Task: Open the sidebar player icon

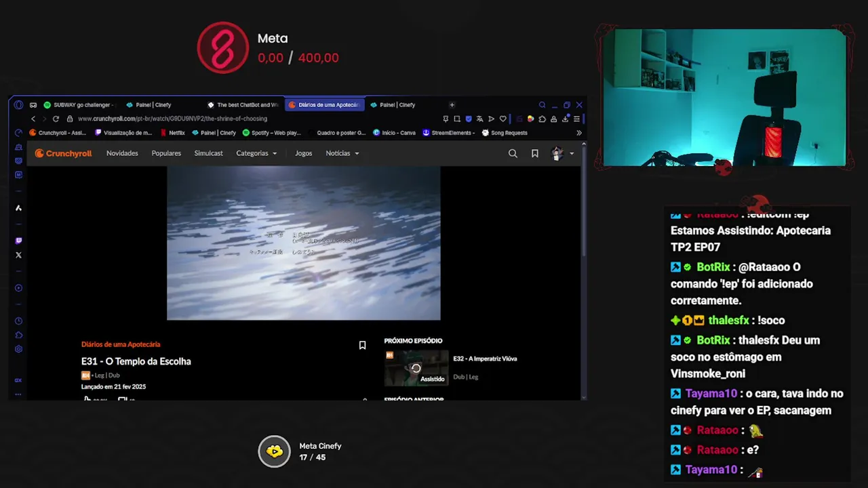Action: (x=18, y=288)
